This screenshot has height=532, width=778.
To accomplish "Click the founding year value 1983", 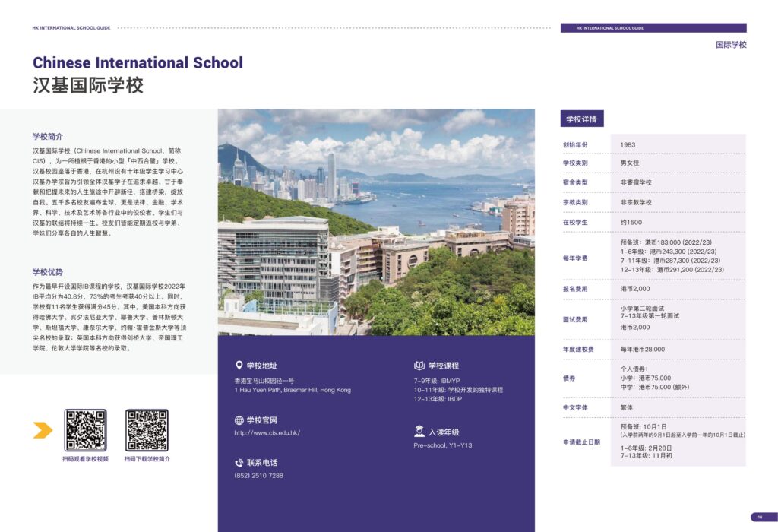I will (628, 145).
